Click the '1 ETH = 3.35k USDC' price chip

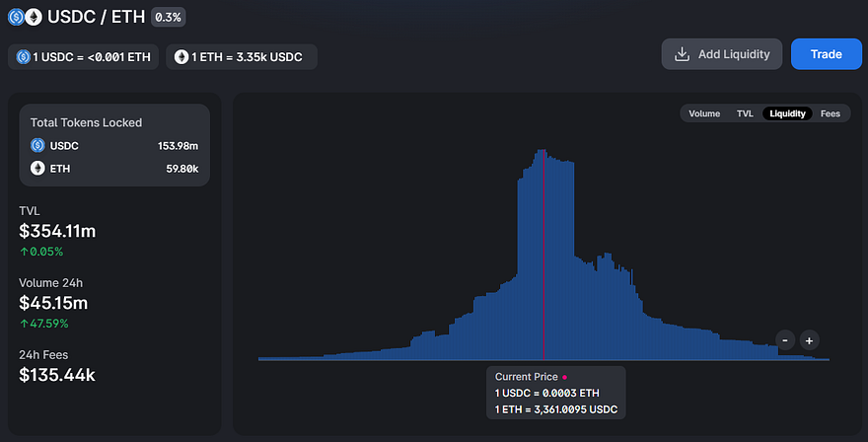[x=242, y=56]
